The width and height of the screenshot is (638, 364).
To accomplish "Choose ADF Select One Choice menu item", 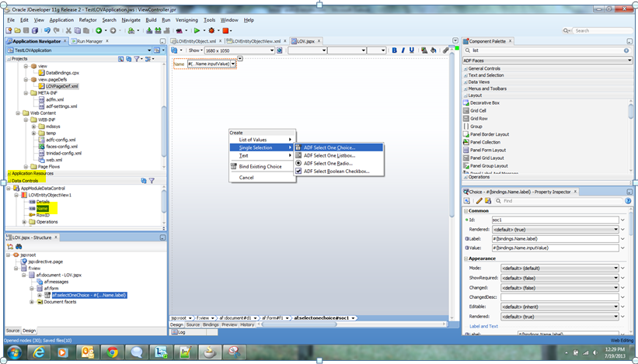I will click(x=339, y=147).
